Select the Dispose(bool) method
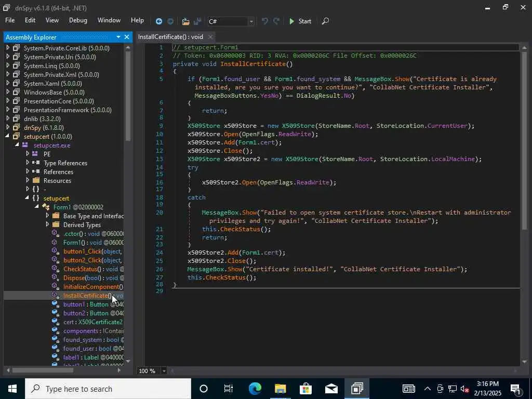This screenshot has width=532, height=399. tap(94, 278)
